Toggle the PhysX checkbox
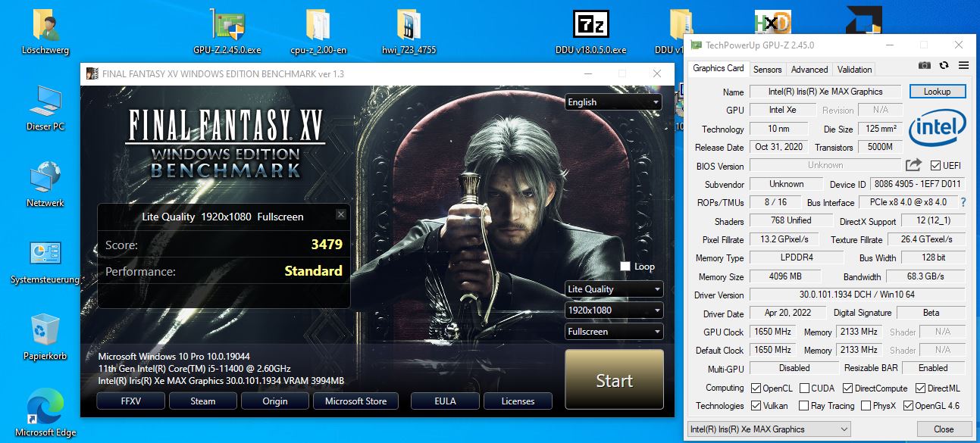 (866, 406)
